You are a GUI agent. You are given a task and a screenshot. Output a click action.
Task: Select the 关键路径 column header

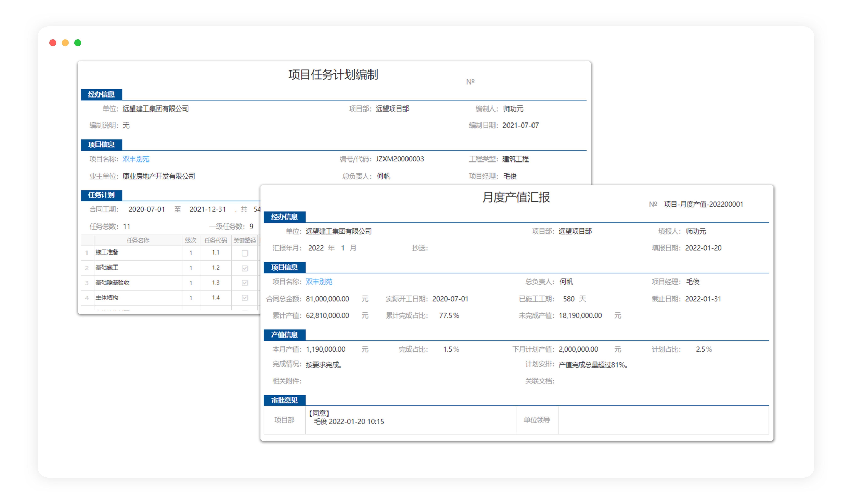coord(245,241)
